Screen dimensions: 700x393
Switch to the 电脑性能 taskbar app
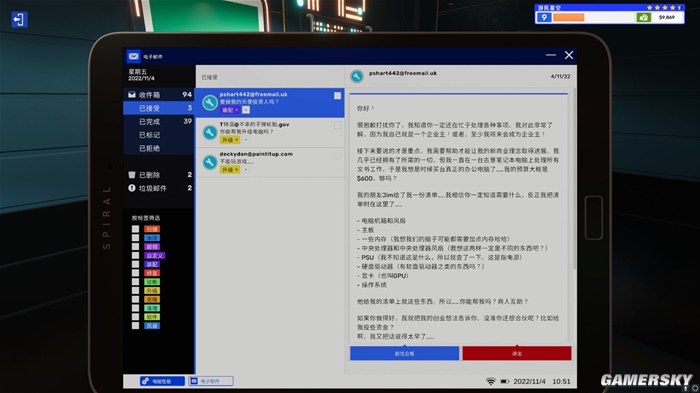pos(162,381)
